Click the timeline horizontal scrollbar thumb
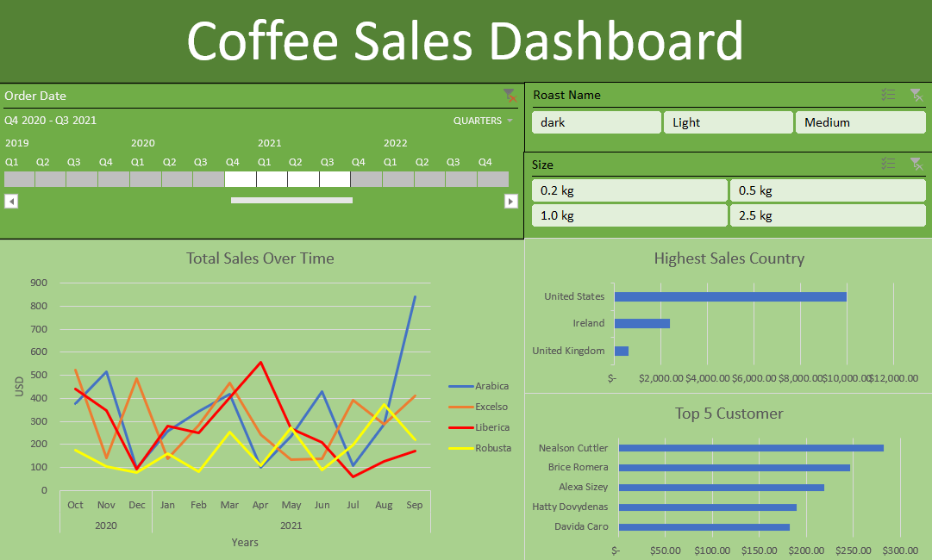The height and width of the screenshot is (560, 932). tap(291, 201)
